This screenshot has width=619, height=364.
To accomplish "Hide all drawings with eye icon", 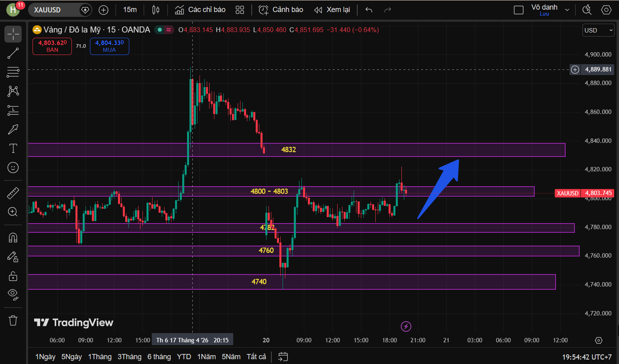I will pos(13,295).
